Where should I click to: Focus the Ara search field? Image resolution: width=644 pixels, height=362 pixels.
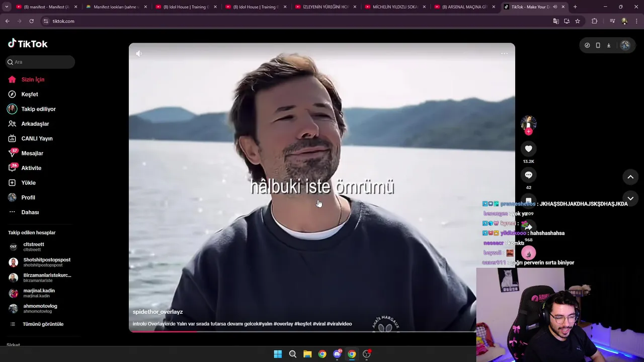coord(40,62)
